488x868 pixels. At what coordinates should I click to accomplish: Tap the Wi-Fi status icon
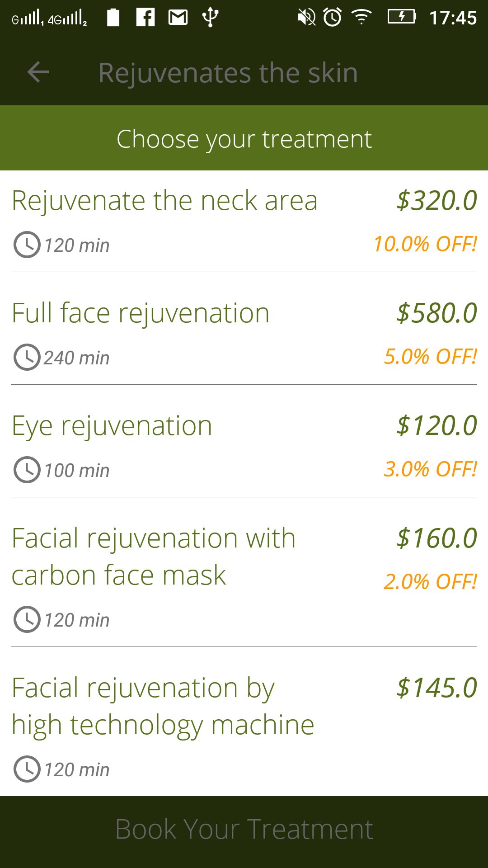[361, 18]
